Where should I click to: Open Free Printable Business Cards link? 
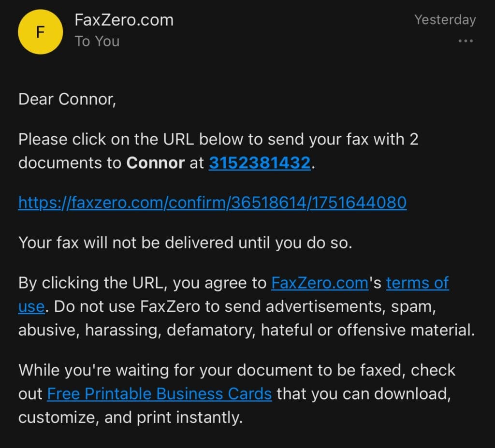(160, 393)
